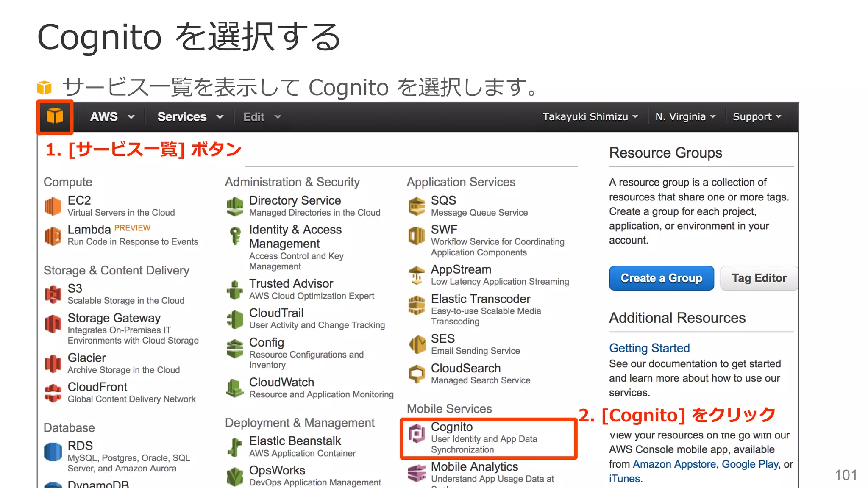Open the Elastic Beanstalk icon
The height and width of the screenshot is (488, 868).
(x=235, y=447)
